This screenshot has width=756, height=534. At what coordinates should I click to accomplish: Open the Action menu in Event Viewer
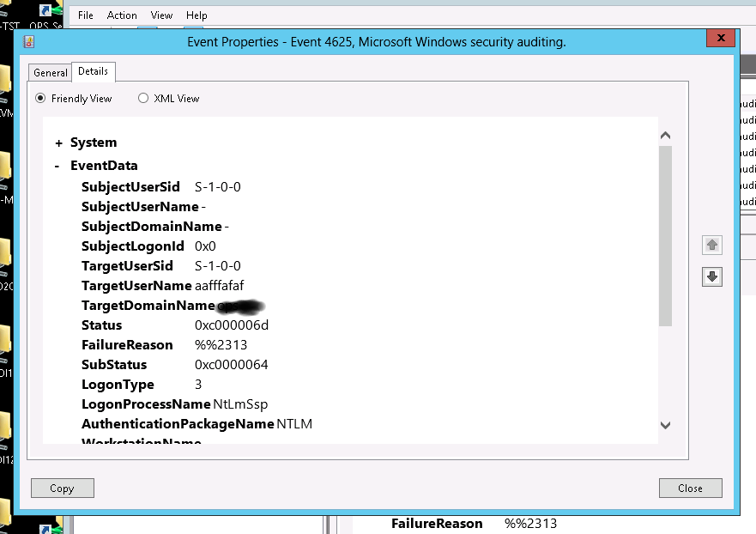coord(122,15)
